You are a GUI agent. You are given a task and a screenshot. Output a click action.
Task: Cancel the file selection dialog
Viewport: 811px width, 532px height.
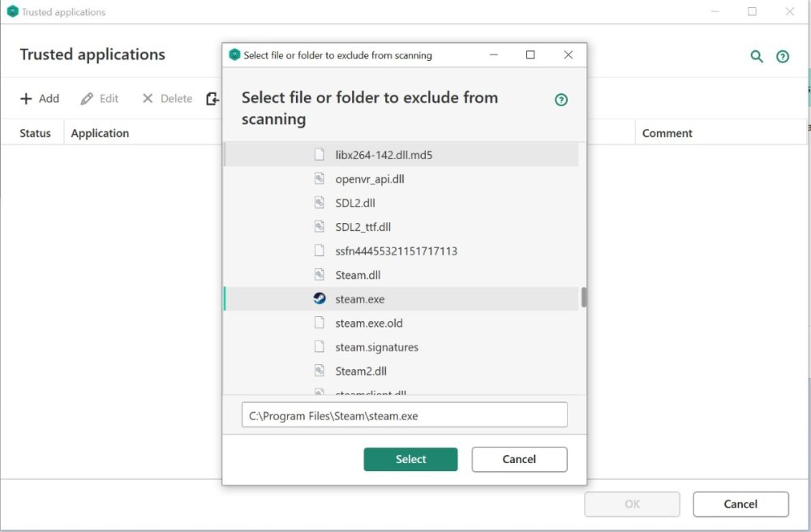(519, 459)
